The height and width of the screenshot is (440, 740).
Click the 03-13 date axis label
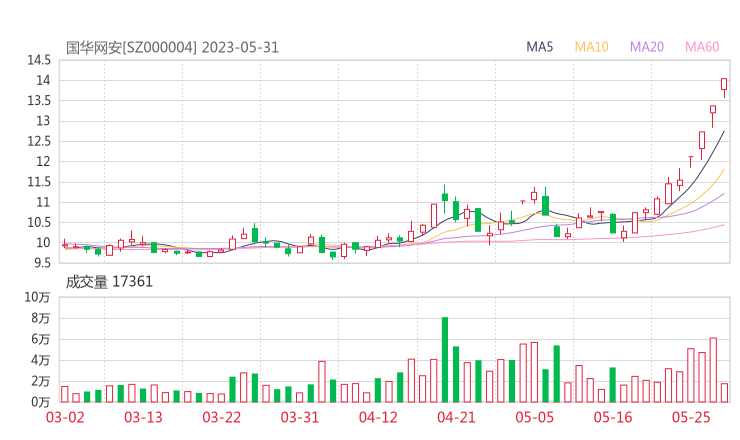point(143,417)
